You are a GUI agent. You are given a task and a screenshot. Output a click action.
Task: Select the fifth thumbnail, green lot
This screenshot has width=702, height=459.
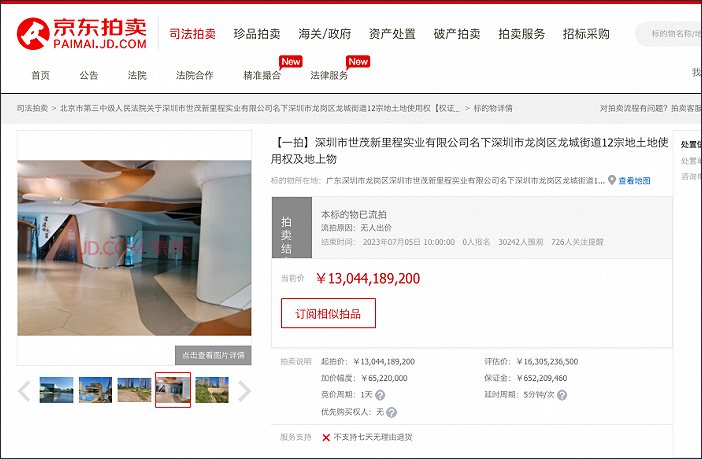click(x=212, y=390)
